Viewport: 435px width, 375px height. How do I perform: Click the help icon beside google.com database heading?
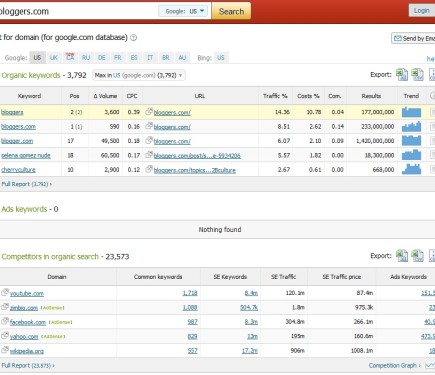coord(133,38)
